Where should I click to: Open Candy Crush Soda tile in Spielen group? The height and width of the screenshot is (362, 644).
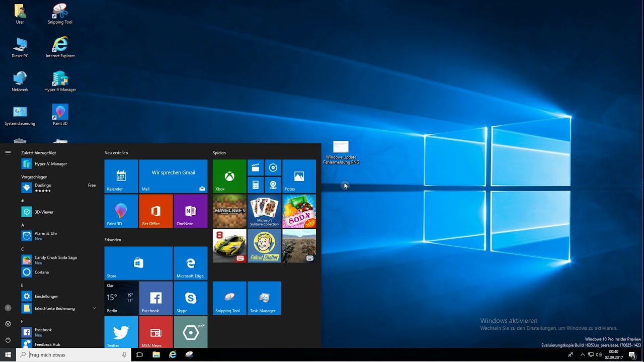click(299, 211)
